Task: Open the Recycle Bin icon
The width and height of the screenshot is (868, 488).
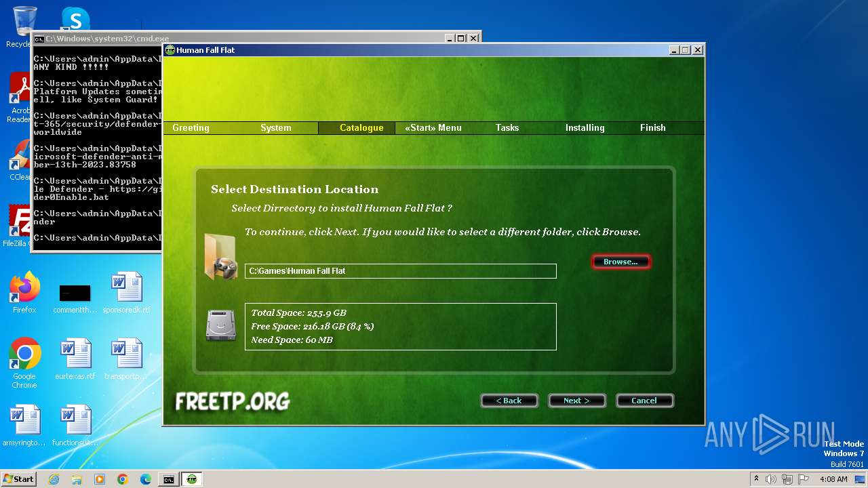Action: coord(20,27)
